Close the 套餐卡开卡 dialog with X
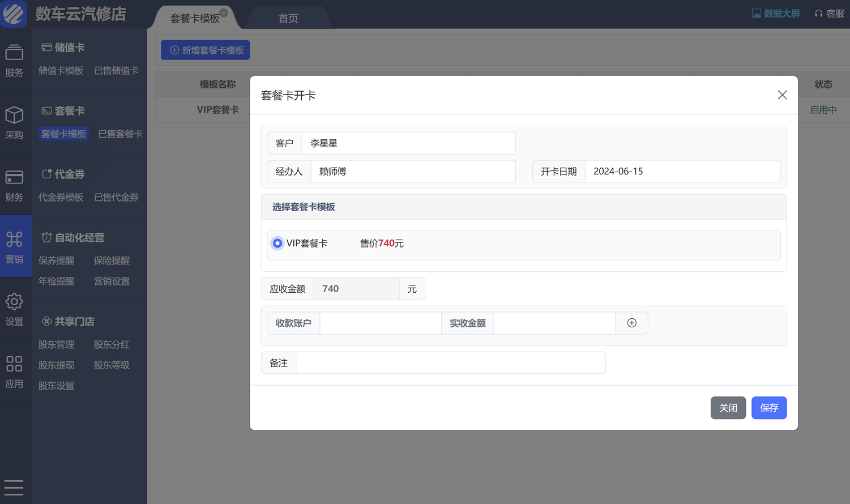Image resolution: width=850 pixels, height=504 pixels. (782, 95)
